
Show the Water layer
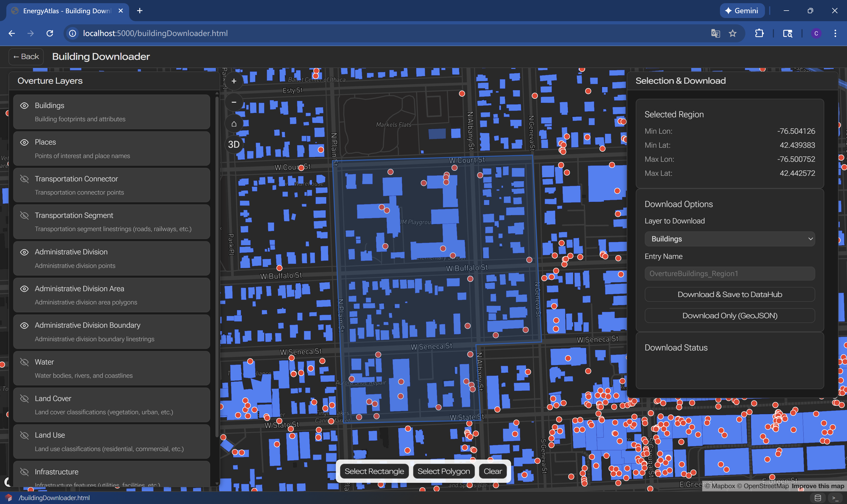(x=24, y=362)
